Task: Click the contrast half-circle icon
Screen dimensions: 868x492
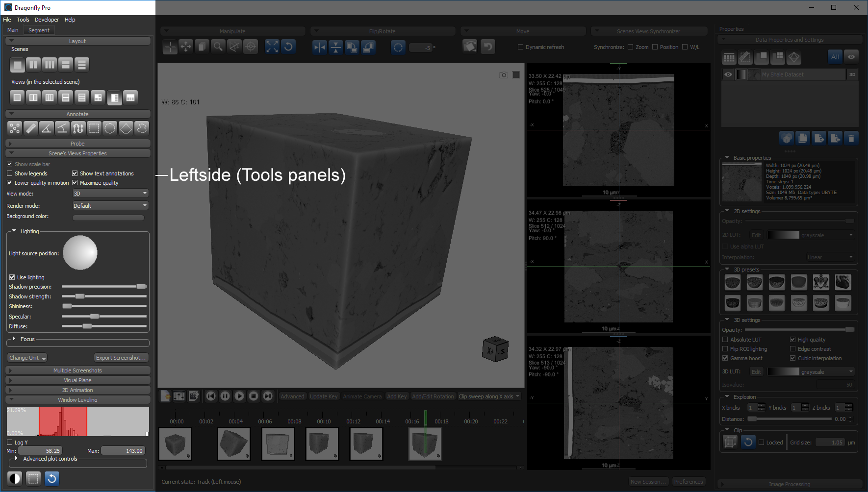Action: [15, 478]
